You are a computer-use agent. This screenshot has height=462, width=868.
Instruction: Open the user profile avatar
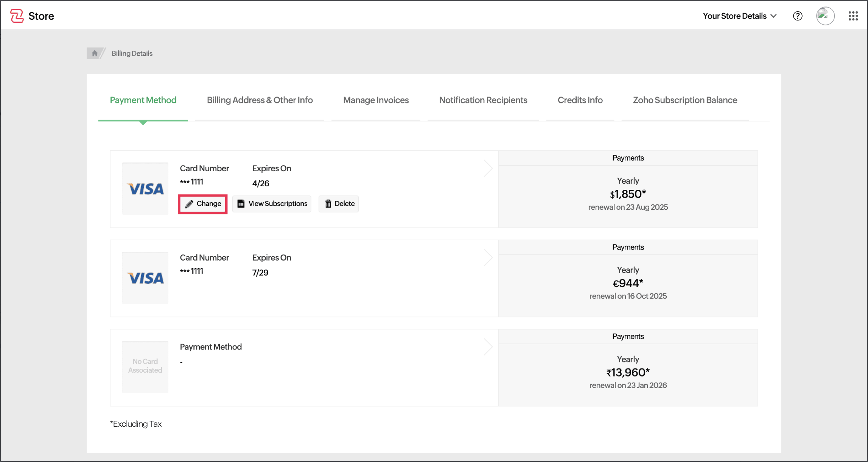[825, 16]
